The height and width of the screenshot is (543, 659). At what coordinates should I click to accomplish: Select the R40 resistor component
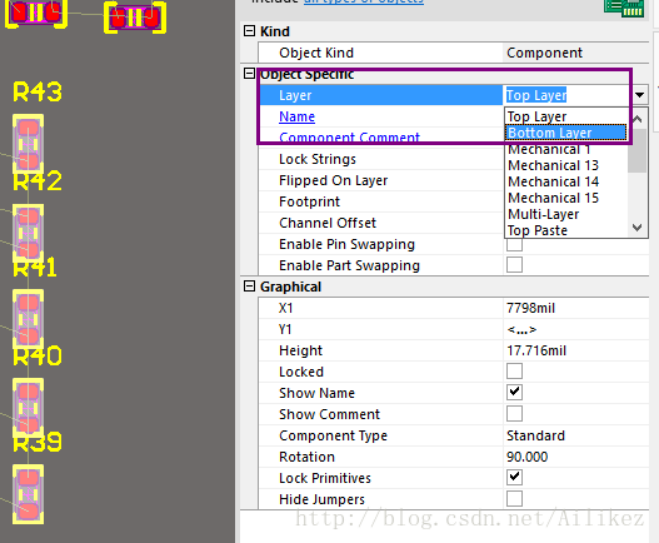pos(28,407)
